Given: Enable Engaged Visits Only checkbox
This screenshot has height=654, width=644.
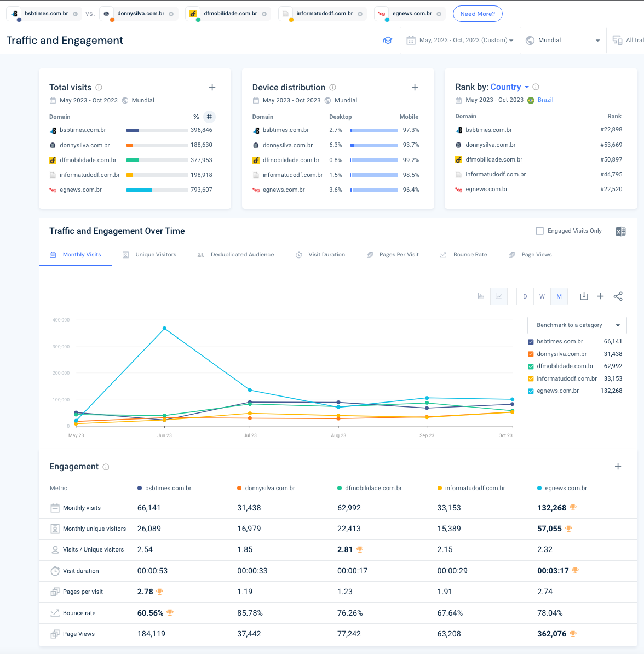Looking at the screenshot, I should point(539,231).
